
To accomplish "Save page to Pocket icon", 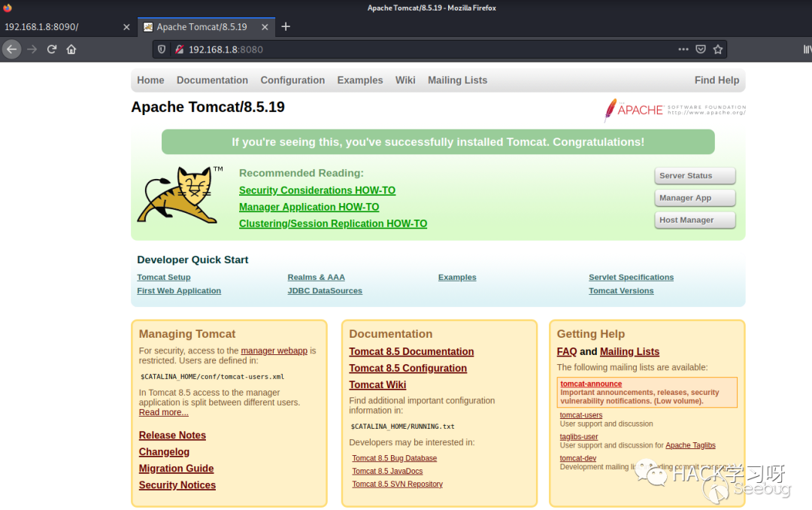I will point(701,49).
